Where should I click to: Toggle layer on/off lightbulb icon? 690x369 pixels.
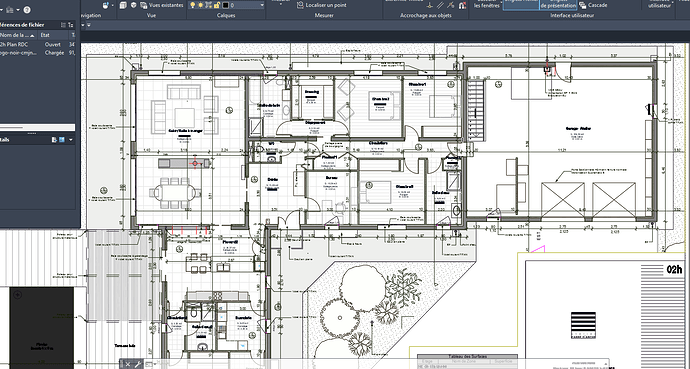(193, 5)
